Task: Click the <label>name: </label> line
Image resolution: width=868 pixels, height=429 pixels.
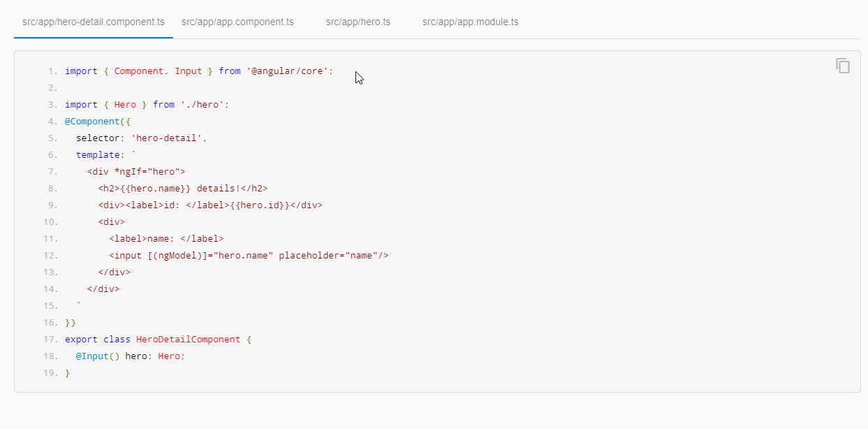Action: coord(166,239)
